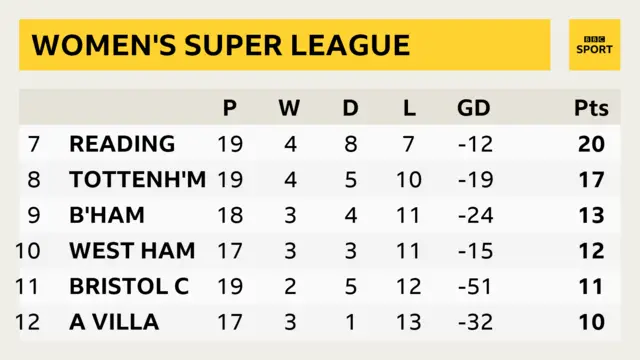640x360 pixels.
Task: Click the BBC Sport logo
Action: coord(594,45)
